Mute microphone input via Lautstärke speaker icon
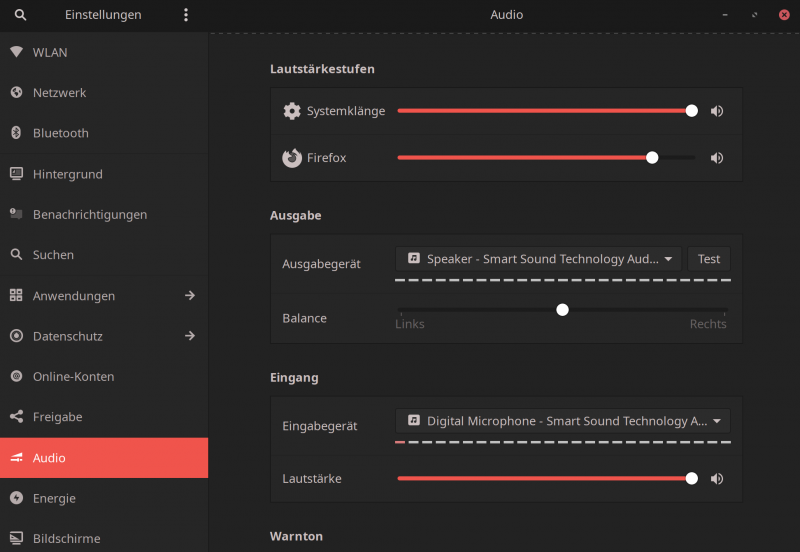Image resolution: width=800 pixels, height=552 pixels. [717, 479]
